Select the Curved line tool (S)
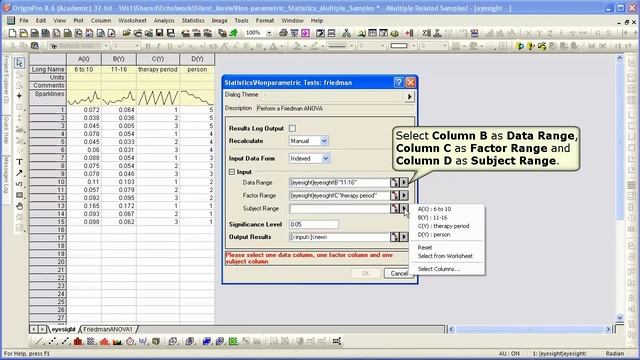Image resolution: width=640 pixels, height=360 pixels. (x=19, y=184)
